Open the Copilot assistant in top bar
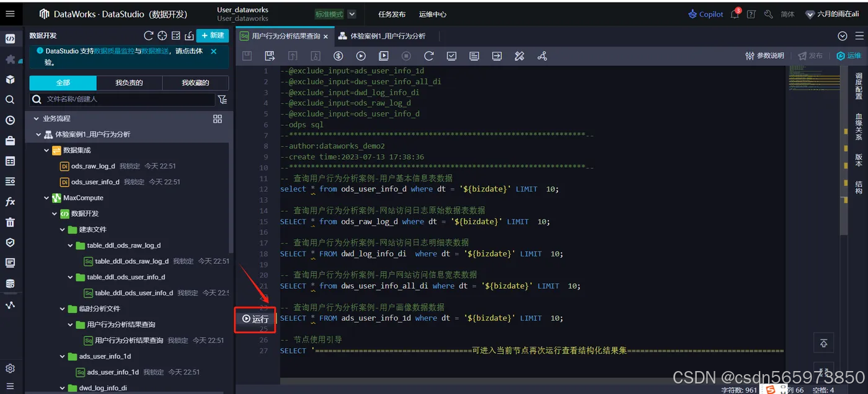The image size is (868, 394). pos(705,13)
